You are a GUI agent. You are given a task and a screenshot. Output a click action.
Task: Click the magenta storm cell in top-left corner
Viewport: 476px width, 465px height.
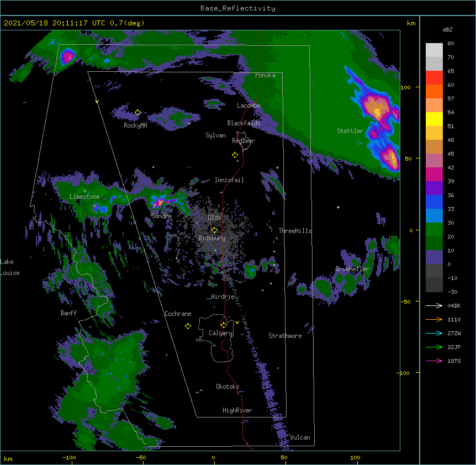[67, 56]
